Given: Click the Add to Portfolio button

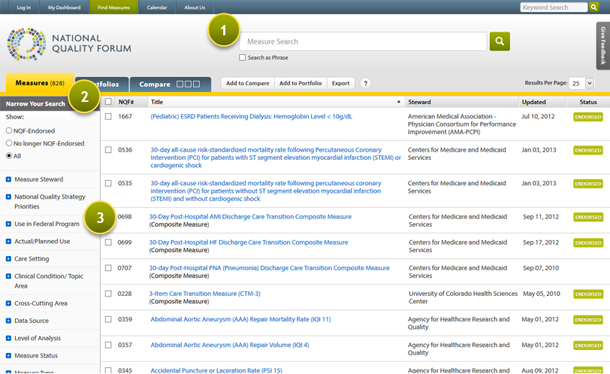Looking at the screenshot, I should (x=301, y=83).
